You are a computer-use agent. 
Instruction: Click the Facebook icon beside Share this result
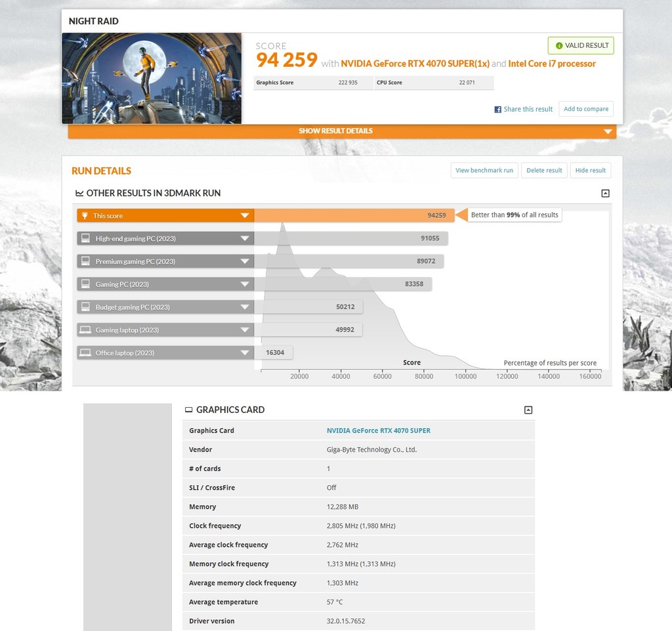click(497, 109)
